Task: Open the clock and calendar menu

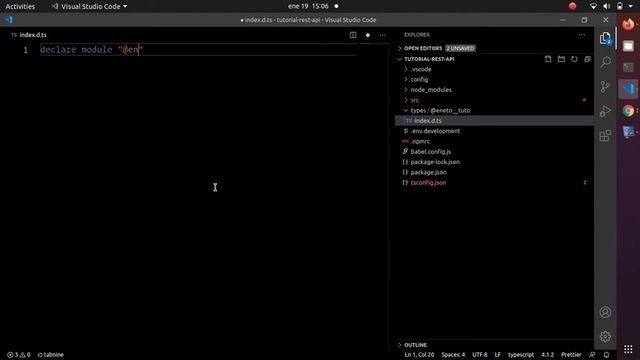Action: [308, 7]
